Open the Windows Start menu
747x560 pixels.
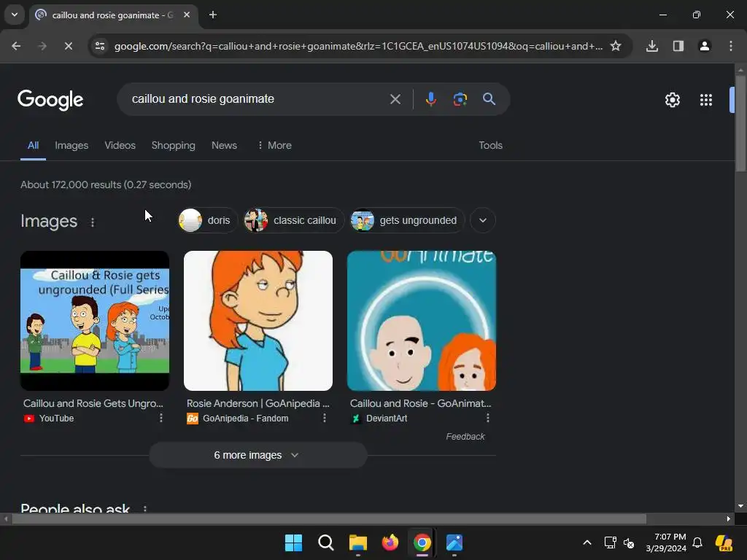293,542
